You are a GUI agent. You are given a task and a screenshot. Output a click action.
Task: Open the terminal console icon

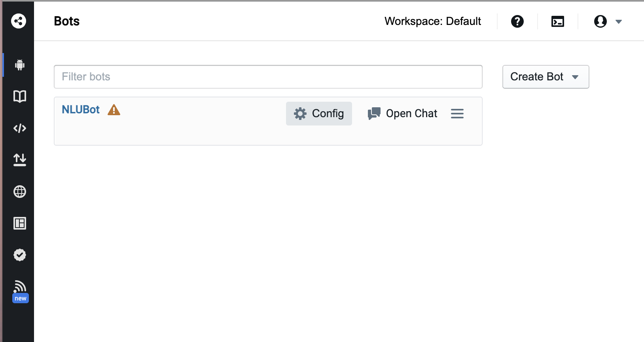(557, 21)
